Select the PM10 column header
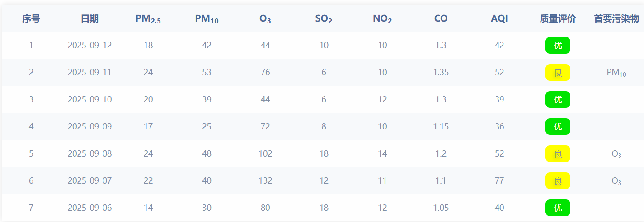Screen dimensions: 644x222 (x=207, y=19)
